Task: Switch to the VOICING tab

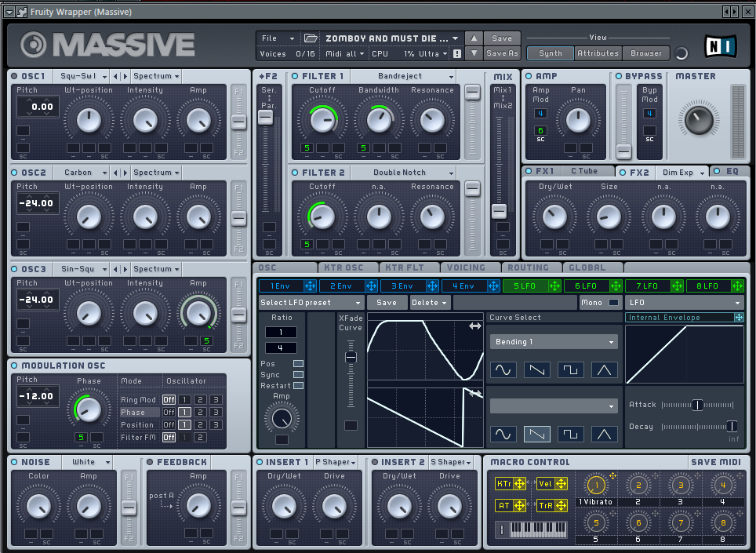Action: [x=471, y=267]
